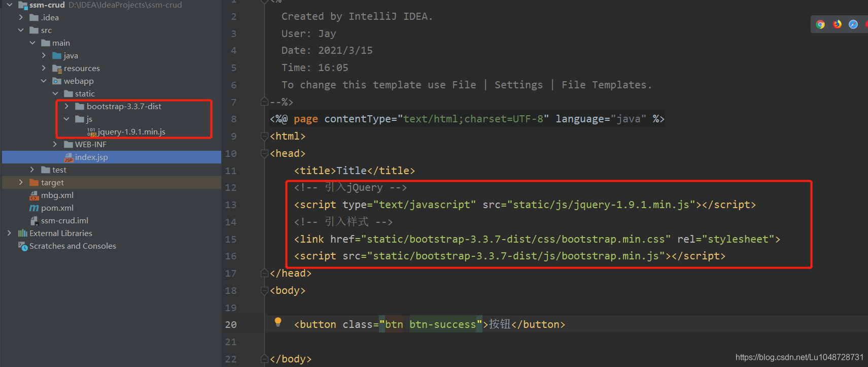This screenshot has width=868, height=367.
Task: Click the static folder icon
Action: (x=68, y=94)
